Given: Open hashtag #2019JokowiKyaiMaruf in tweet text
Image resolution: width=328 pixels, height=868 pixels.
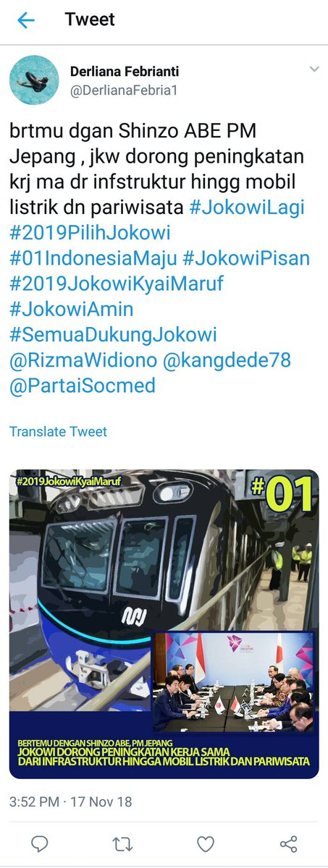Looking at the screenshot, I should [x=117, y=284].
